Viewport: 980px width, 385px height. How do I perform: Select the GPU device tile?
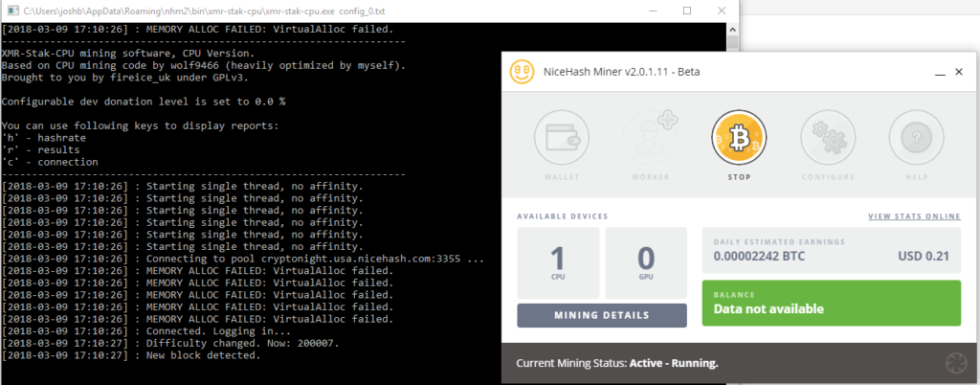click(646, 262)
